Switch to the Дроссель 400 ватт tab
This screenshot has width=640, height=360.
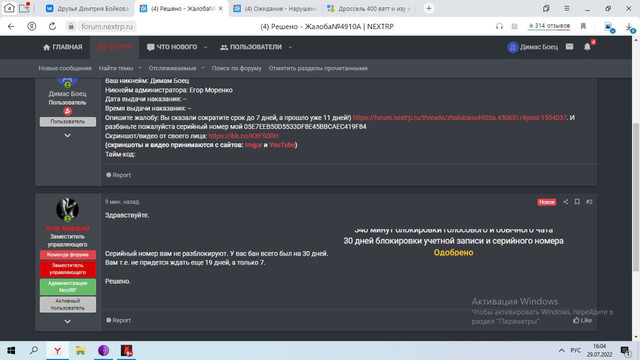[370, 9]
